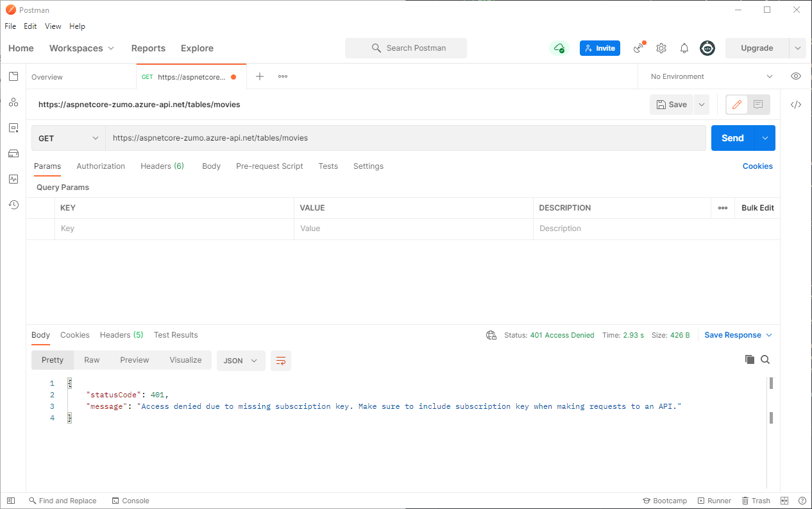The width and height of the screenshot is (812, 509).
Task: Open the File menu
Action: (x=10, y=26)
